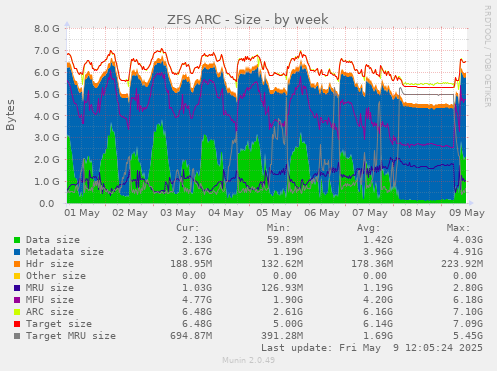Click the dark blue MRU size swatch
Screen dimensions: 497x371
pyautogui.click(x=17, y=288)
